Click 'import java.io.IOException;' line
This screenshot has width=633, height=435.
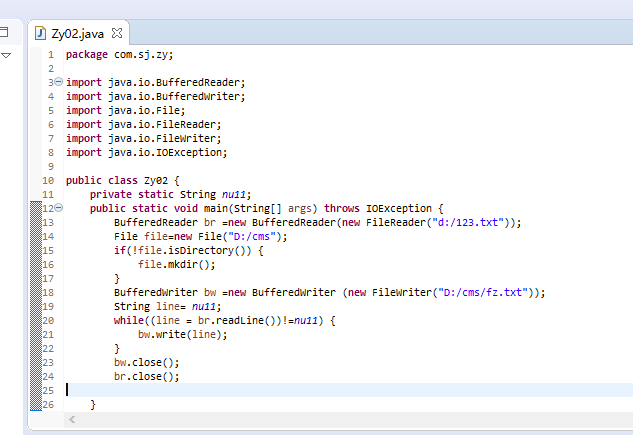[x=147, y=153]
